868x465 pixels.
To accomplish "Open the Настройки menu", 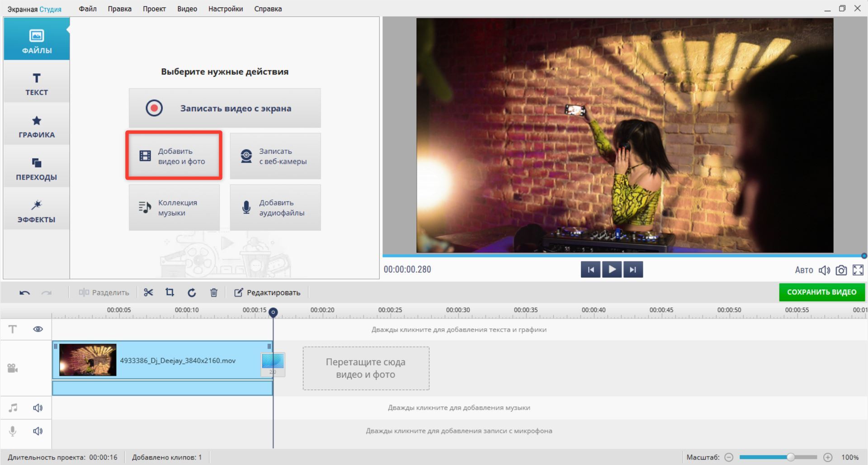I will point(225,9).
